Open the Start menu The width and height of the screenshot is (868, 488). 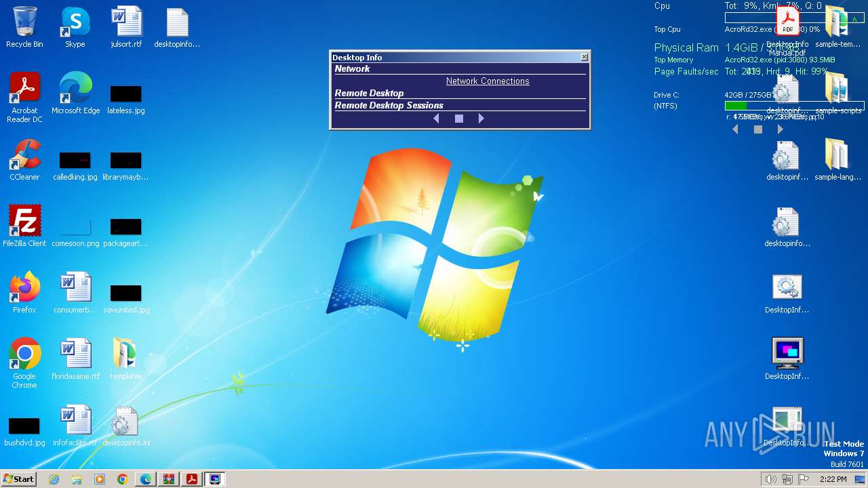click(x=19, y=479)
